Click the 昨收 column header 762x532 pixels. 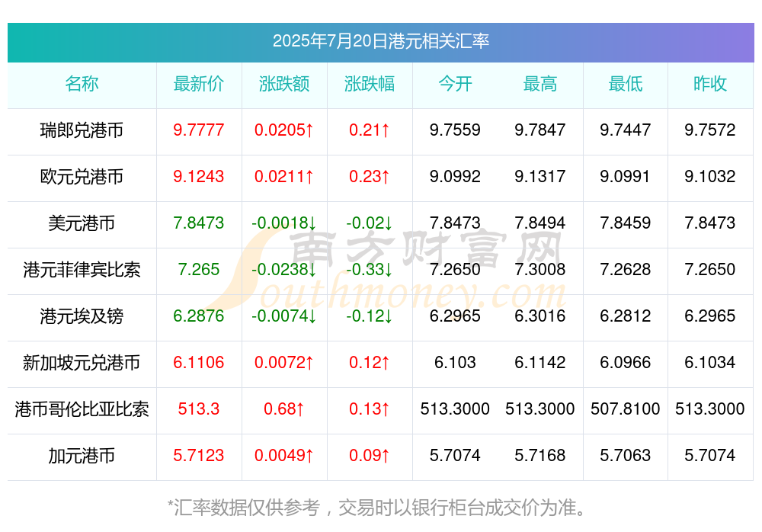[x=710, y=84]
